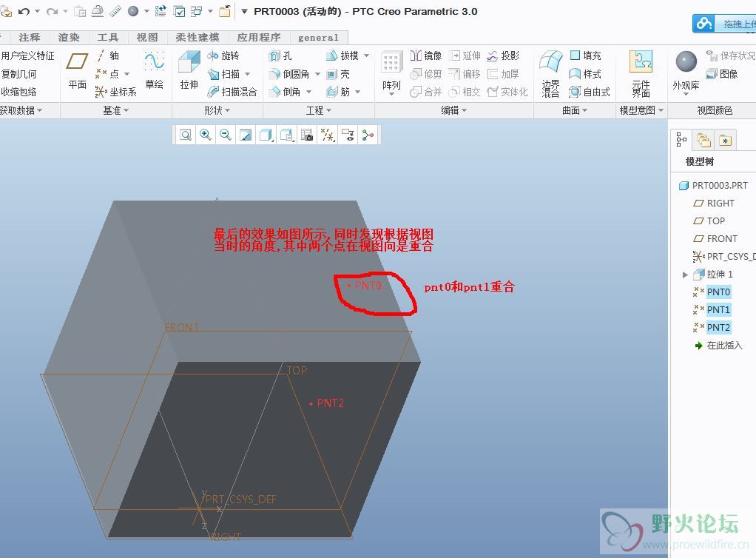The height and width of the screenshot is (558, 756).
Task: Open the 编辑 group dropdown
Action: click(453, 110)
